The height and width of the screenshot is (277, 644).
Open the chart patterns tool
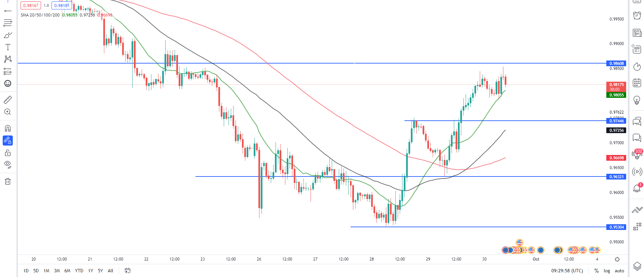pyautogui.click(x=8, y=59)
